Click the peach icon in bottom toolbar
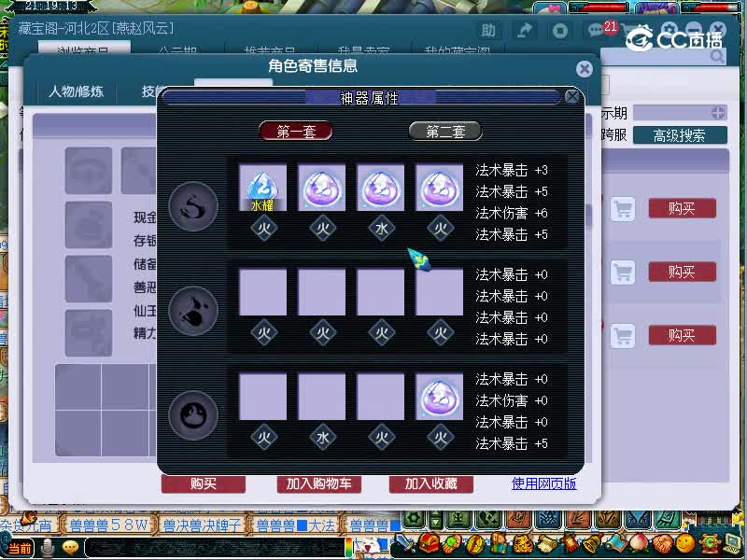 coord(639,543)
